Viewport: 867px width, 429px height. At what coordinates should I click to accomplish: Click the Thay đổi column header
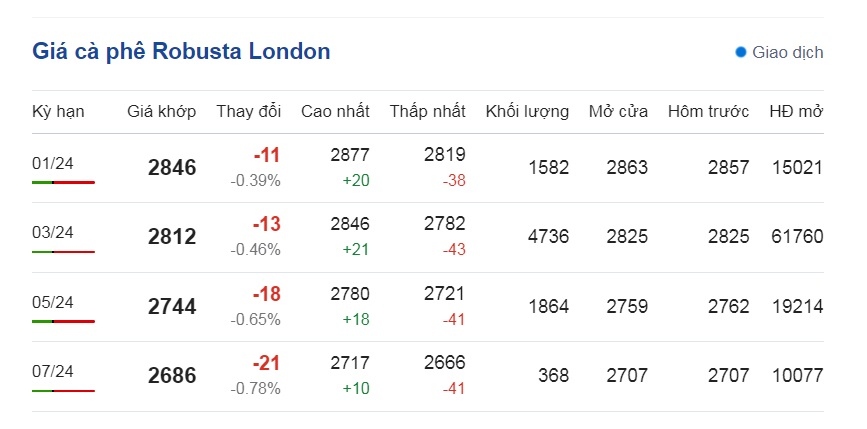pyautogui.click(x=249, y=112)
